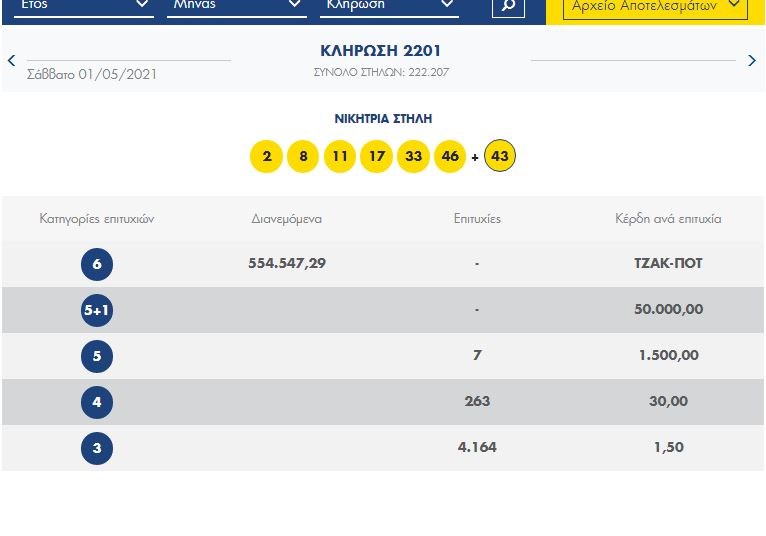The image size is (766, 536).
Task: Click the Κέρδη ανά επιτυχία column header
Action: pos(667,218)
